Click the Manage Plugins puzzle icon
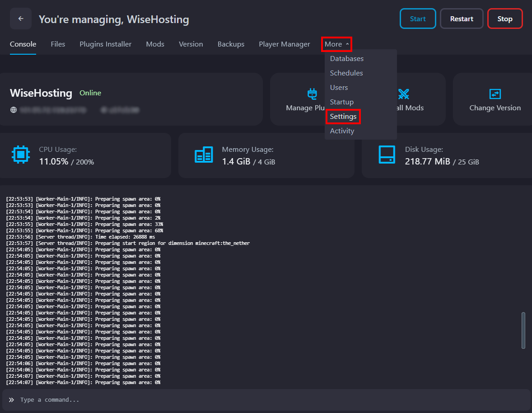The width and height of the screenshot is (532, 413). [x=313, y=94]
